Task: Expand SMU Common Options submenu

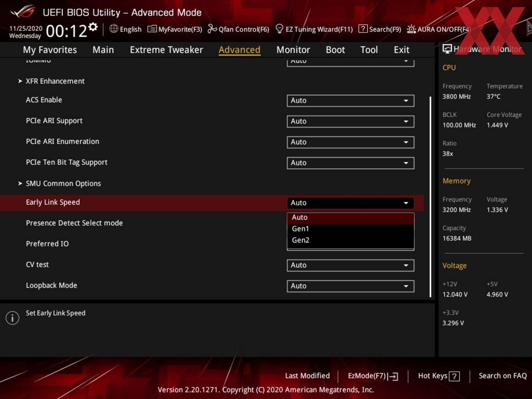Action: [x=63, y=183]
